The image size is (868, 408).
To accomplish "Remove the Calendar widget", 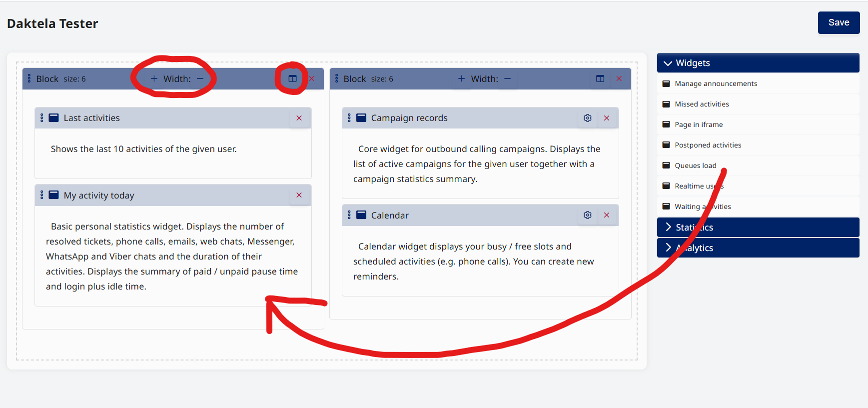I will pos(606,215).
